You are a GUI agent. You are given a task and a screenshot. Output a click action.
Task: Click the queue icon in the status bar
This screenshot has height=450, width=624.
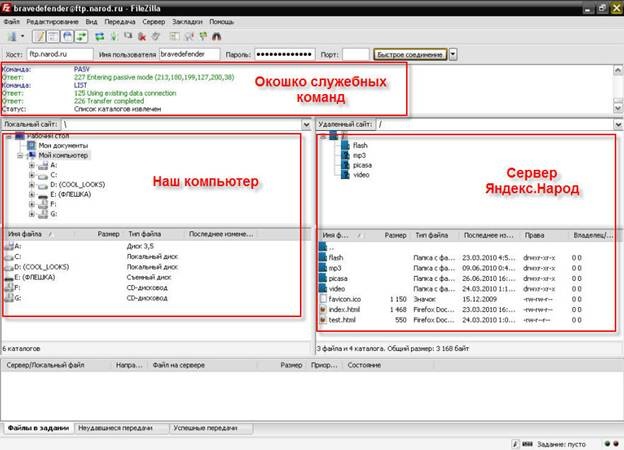pos(527,444)
